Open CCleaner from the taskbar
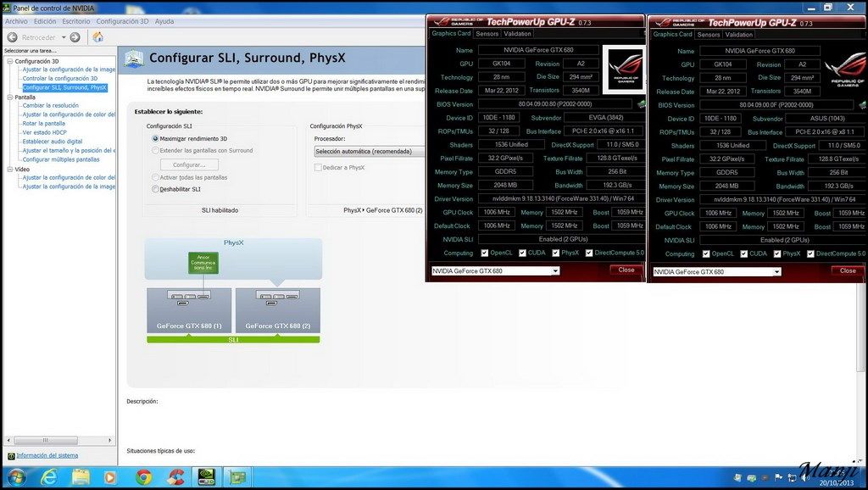 tap(176, 477)
